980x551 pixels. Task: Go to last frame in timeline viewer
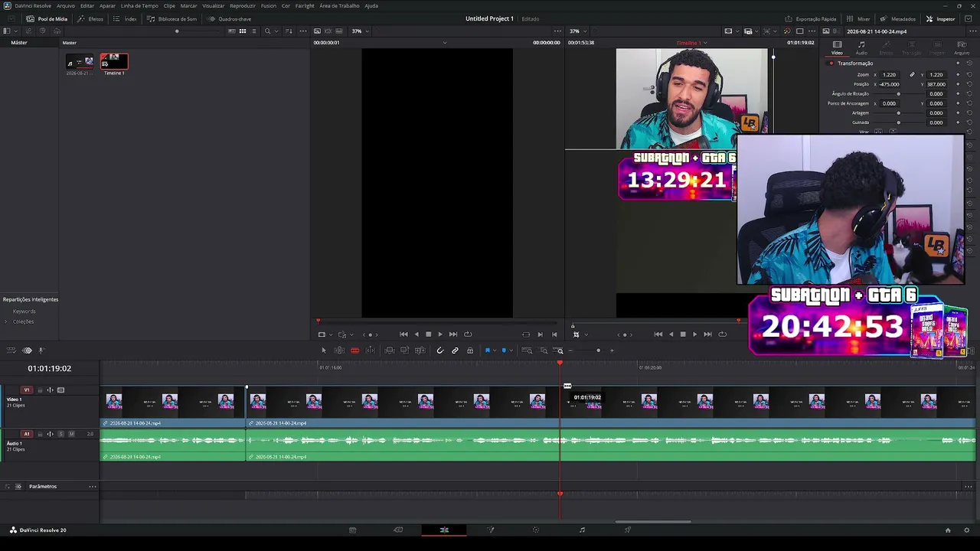click(x=707, y=334)
